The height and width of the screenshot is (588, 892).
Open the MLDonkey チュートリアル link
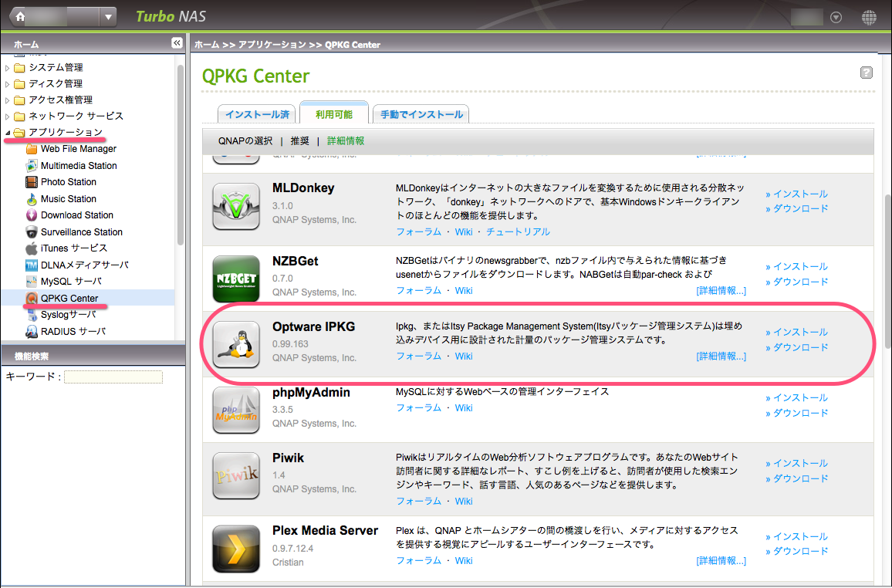[x=518, y=232]
